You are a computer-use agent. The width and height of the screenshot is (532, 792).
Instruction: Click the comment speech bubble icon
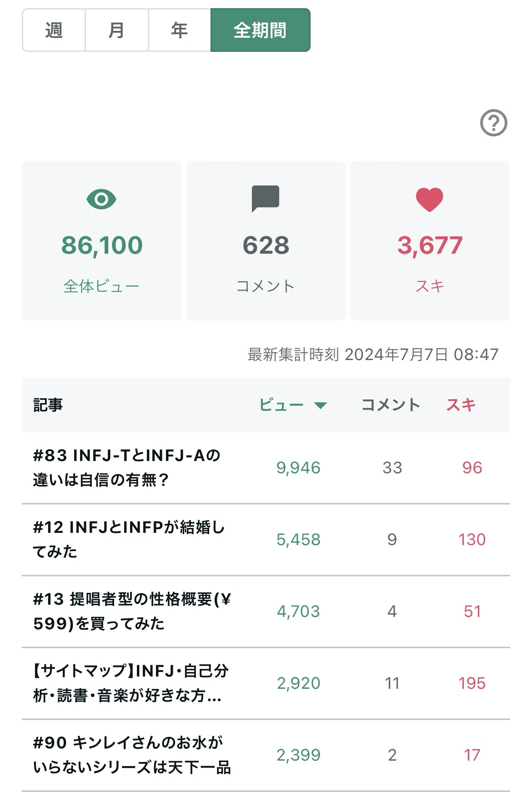click(266, 199)
